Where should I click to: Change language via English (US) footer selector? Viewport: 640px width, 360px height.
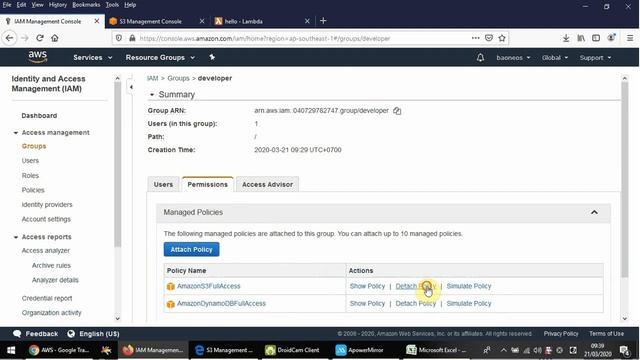coord(93,334)
